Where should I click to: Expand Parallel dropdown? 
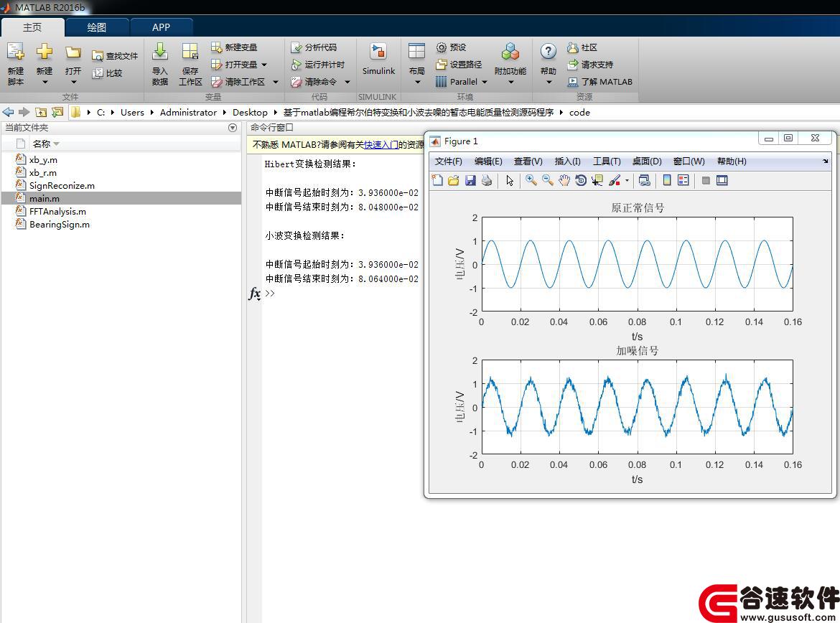point(485,82)
